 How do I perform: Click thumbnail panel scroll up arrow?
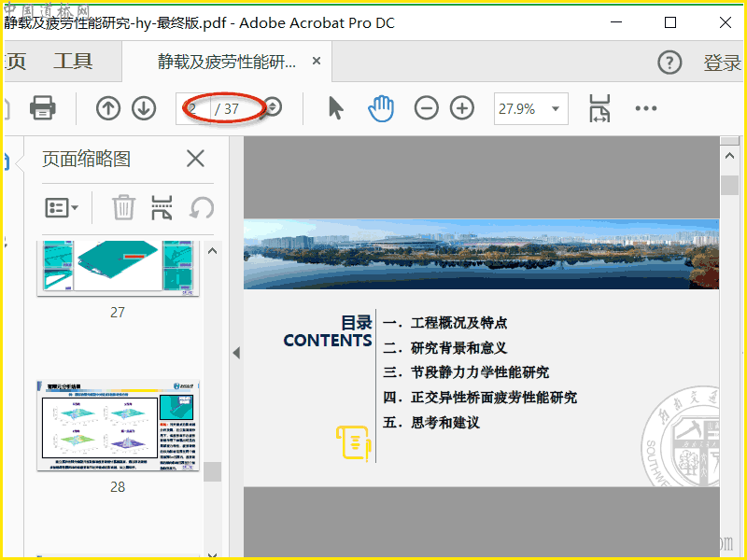click(213, 251)
